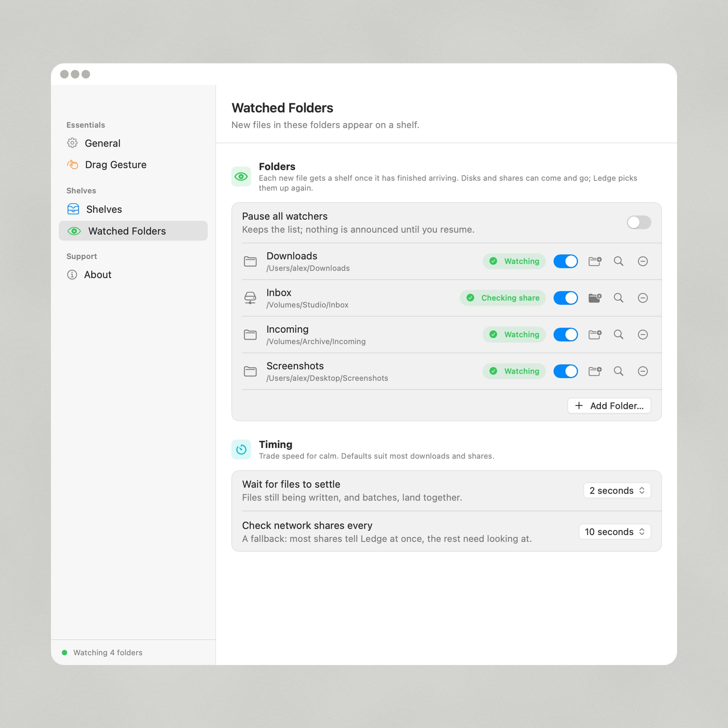The height and width of the screenshot is (728, 728).
Task: Choose a different folder for the Screenshots row
Action: pos(595,371)
